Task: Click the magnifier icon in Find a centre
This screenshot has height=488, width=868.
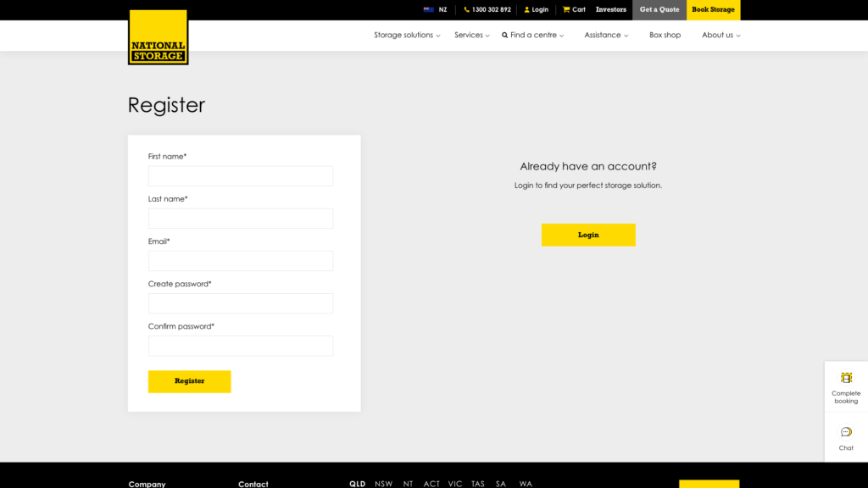Action: tap(505, 35)
